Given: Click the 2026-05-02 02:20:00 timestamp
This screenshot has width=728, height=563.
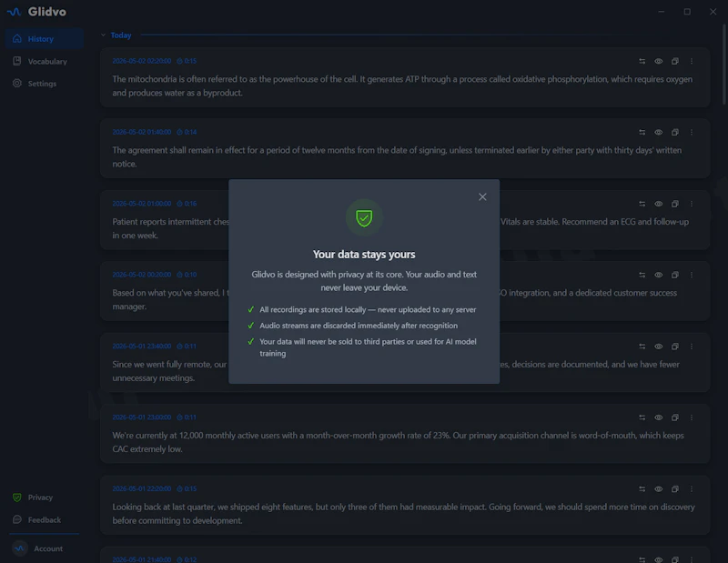Looking at the screenshot, I should click(142, 61).
